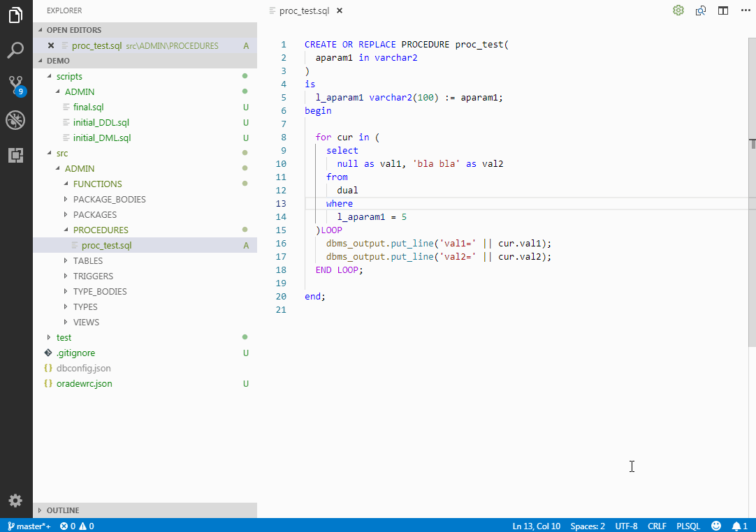Click the 'where' keyword on line 13
Screen dimensions: 756x532
click(x=340, y=204)
